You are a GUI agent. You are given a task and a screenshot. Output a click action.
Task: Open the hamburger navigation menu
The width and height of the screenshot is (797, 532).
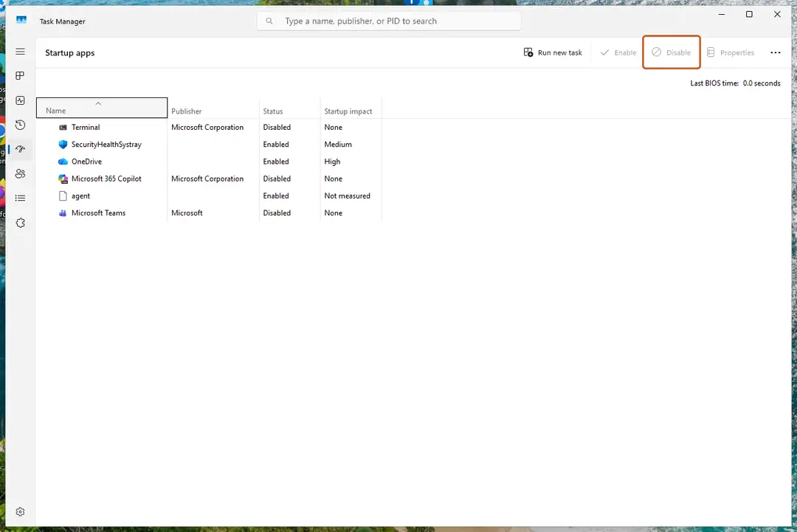21,52
